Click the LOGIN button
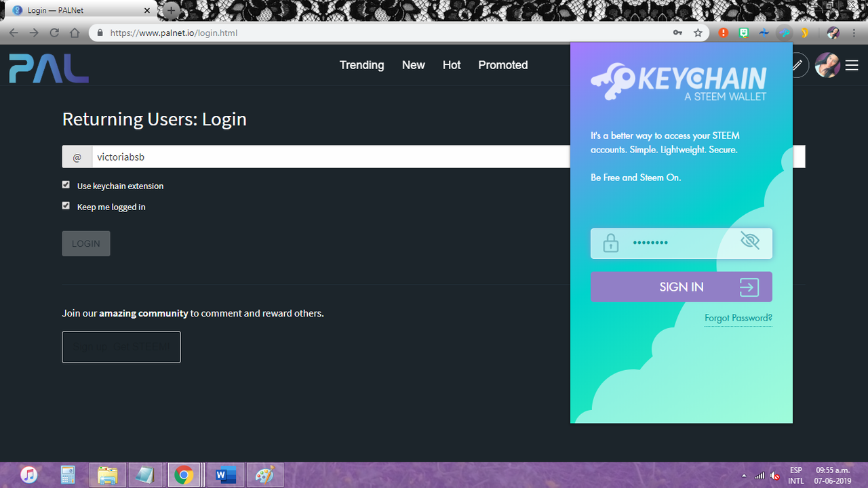Viewport: 868px width, 488px height. point(86,243)
